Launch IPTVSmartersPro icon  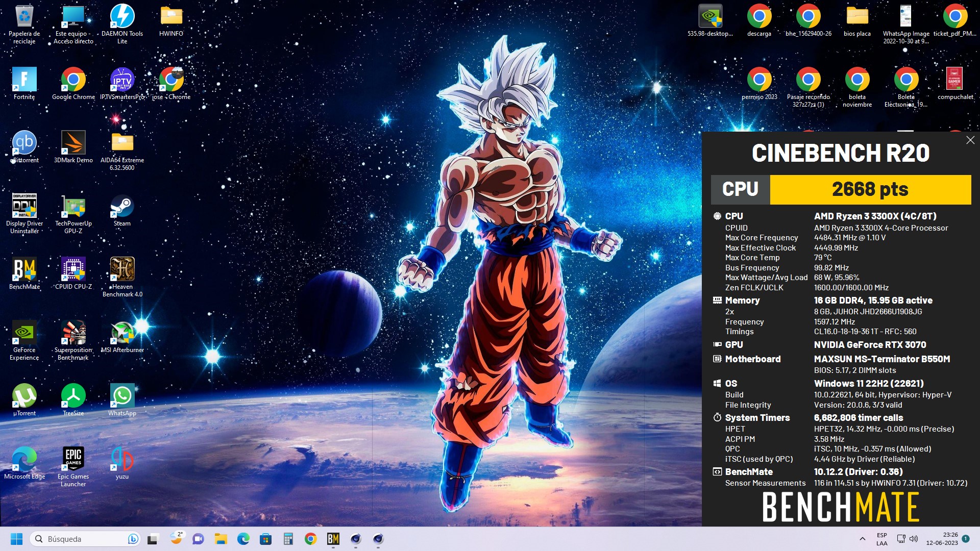point(122,84)
